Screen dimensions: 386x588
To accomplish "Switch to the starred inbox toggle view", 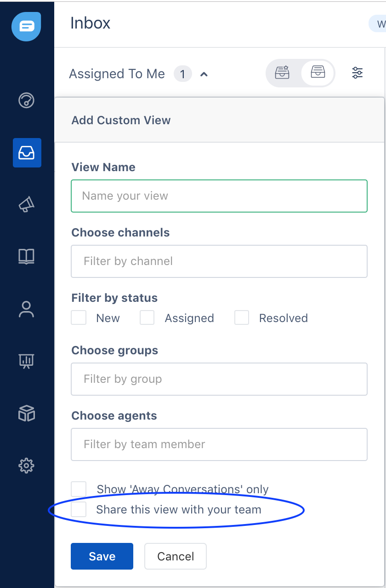I will pyautogui.click(x=282, y=73).
